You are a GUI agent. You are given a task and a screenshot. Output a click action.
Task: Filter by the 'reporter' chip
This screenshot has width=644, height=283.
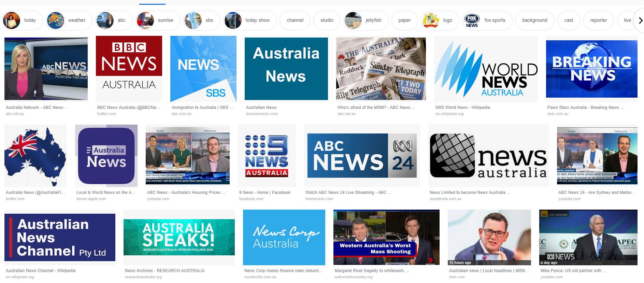[599, 20]
